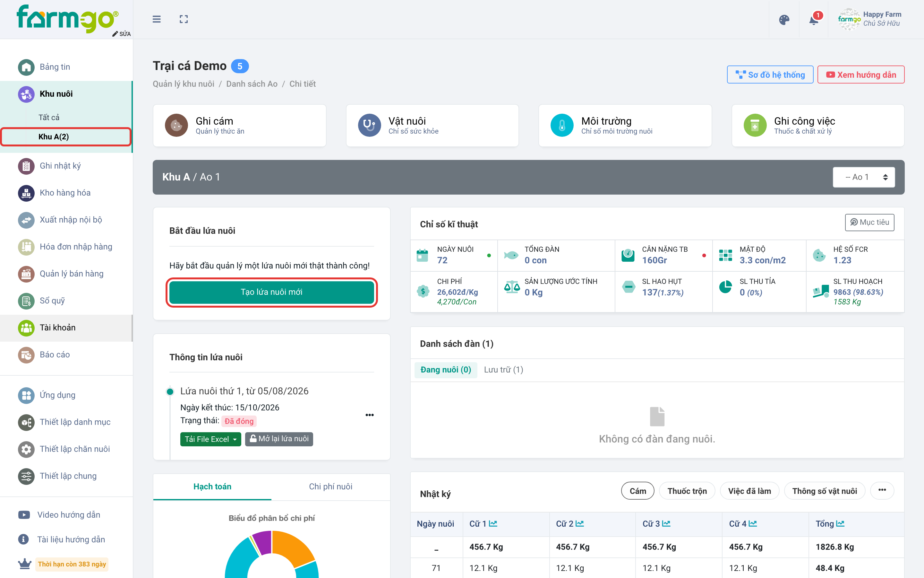Open the Happy Farm user profile menu

[x=870, y=19]
